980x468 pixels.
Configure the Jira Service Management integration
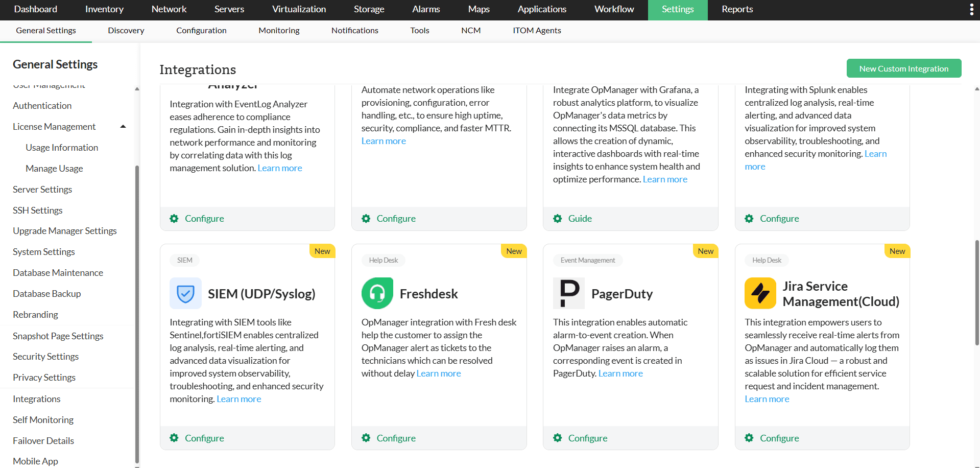779,438
